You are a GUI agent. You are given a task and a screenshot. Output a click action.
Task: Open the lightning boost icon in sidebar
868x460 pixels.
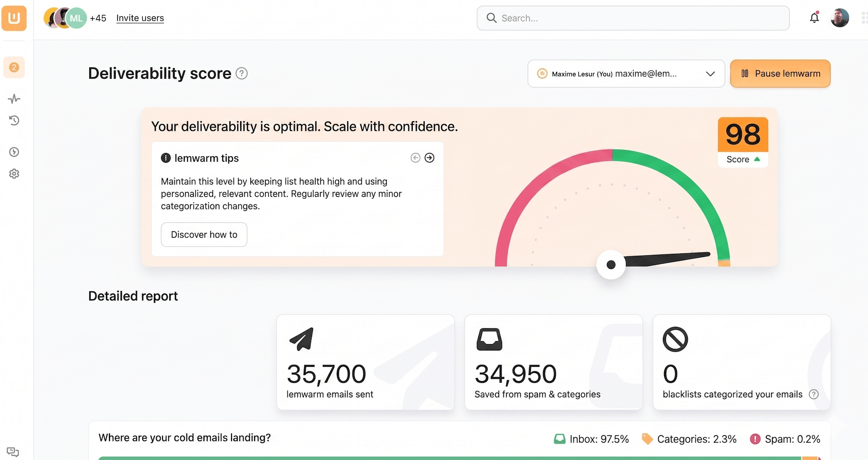pyautogui.click(x=14, y=152)
